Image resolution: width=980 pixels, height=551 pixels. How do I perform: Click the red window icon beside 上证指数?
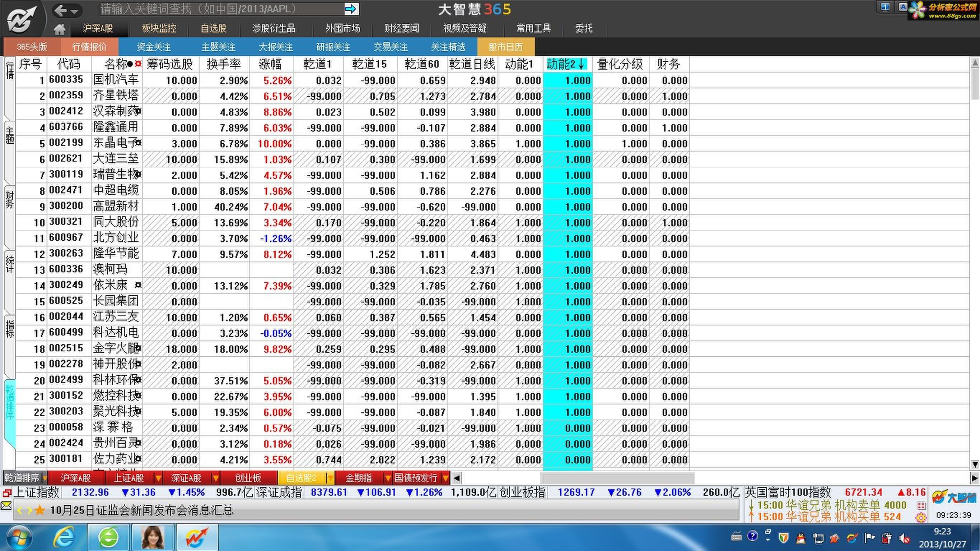click(6, 493)
